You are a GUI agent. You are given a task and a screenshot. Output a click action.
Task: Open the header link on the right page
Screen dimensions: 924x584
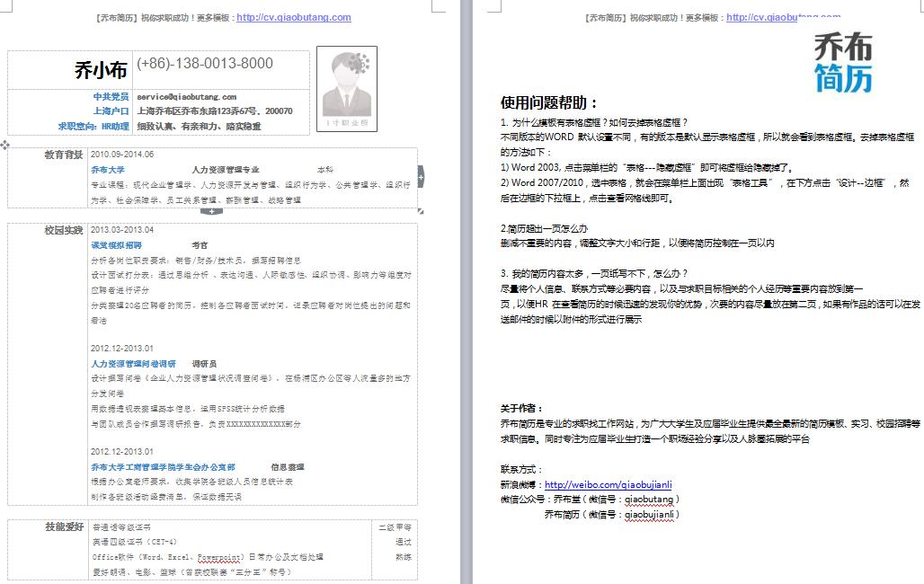click(x=783, y=17)
